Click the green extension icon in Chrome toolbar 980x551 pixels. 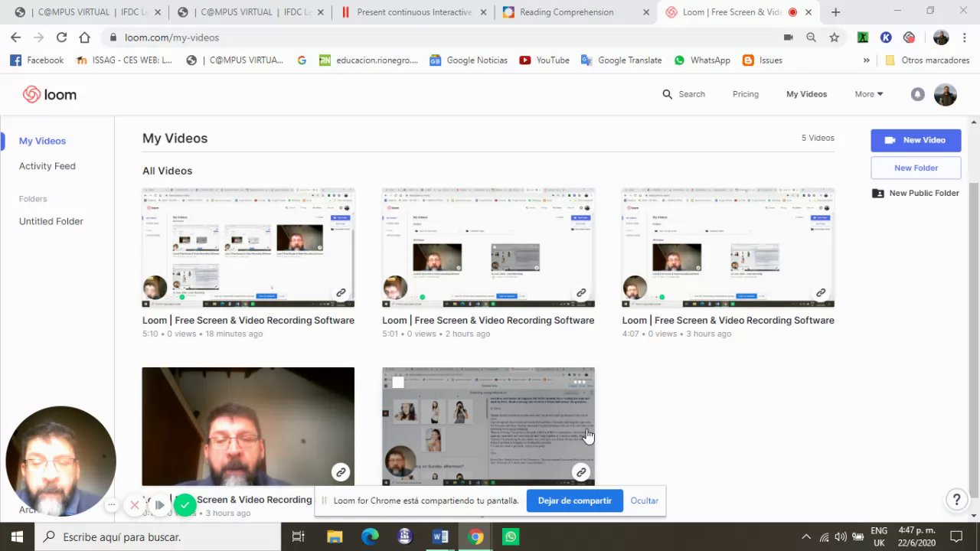pos(862,37)
